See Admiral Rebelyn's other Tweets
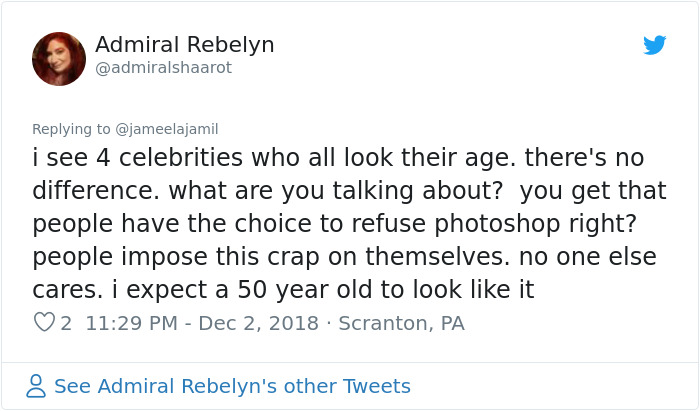700x411 pixels. point(232,385)
